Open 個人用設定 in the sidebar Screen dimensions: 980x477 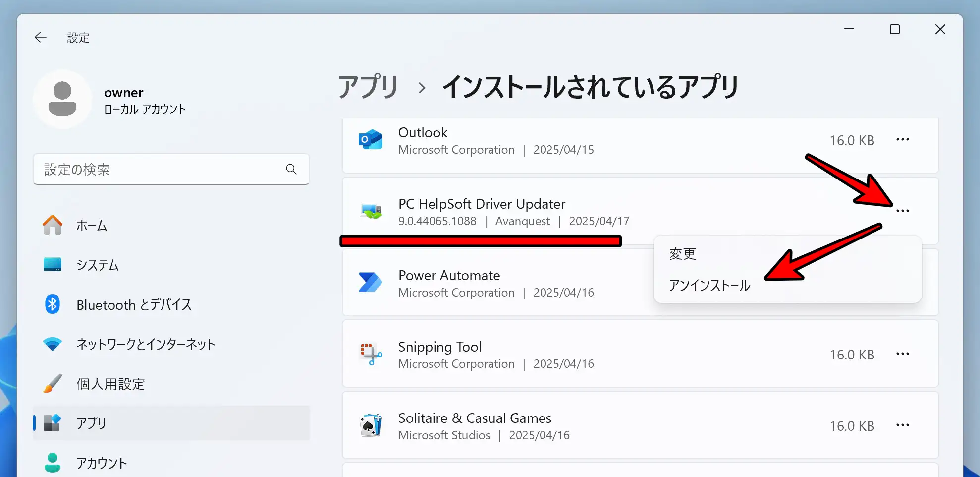(171, 384)
